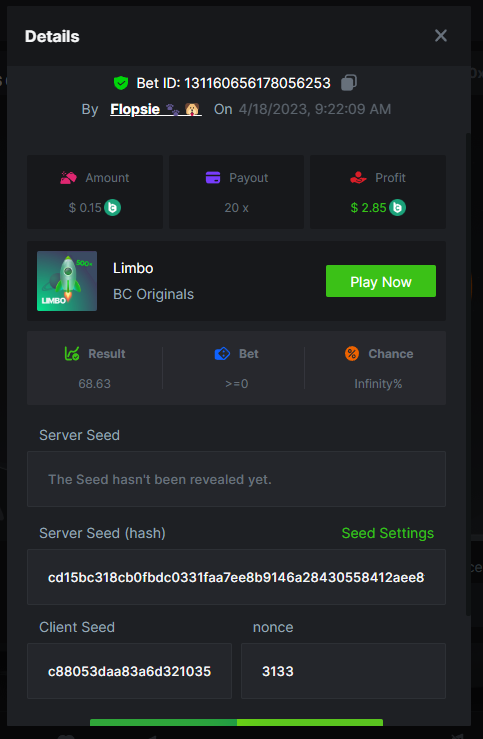Click the coin icon beside $ 0.15

click(113, 207)
